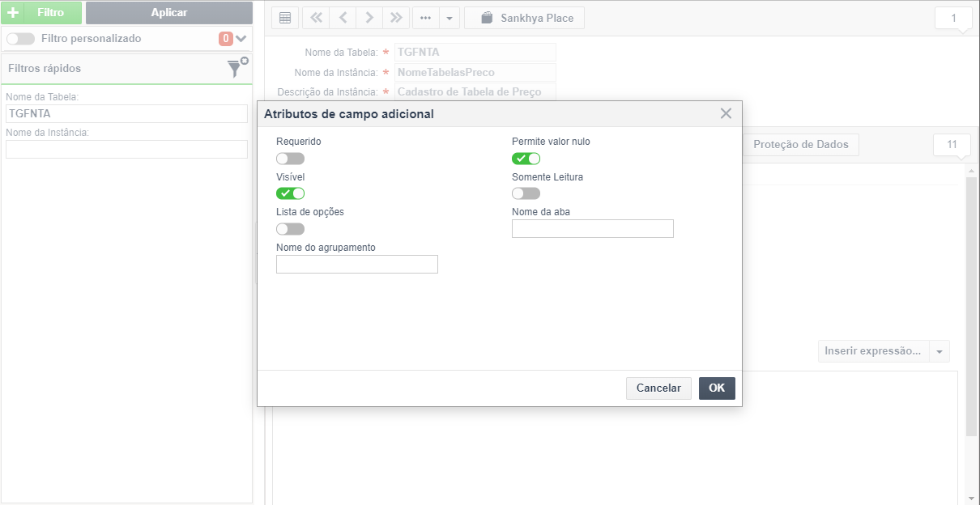The image size is (980, 505).
Task: Click Cancelar in the dialog
Action: (658, 388)
